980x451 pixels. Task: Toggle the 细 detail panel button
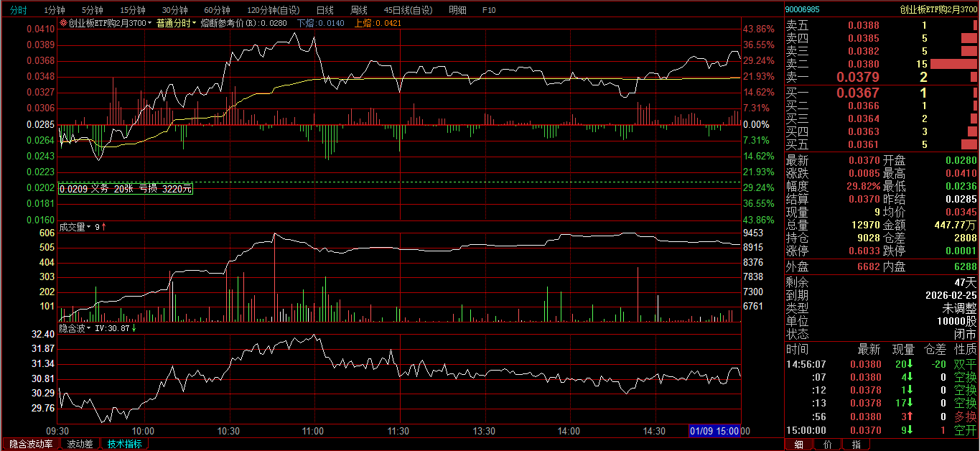click(798, 445)
